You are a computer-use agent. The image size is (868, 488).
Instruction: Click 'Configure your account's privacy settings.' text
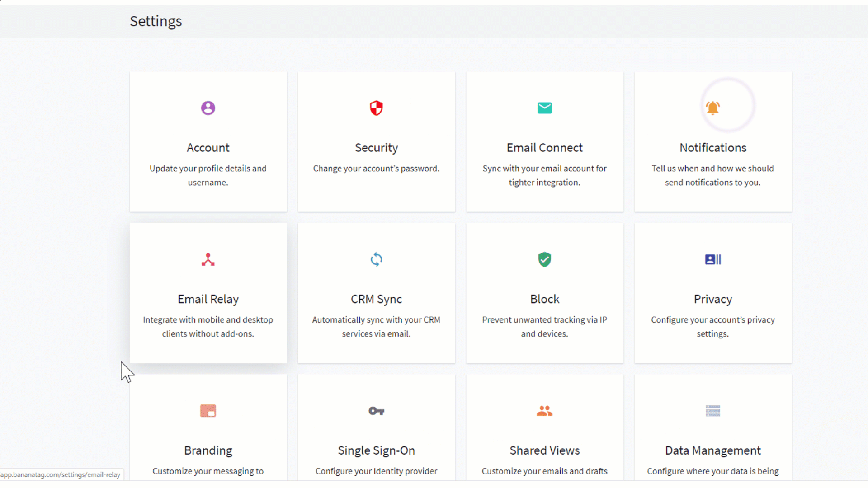[712, 327]
